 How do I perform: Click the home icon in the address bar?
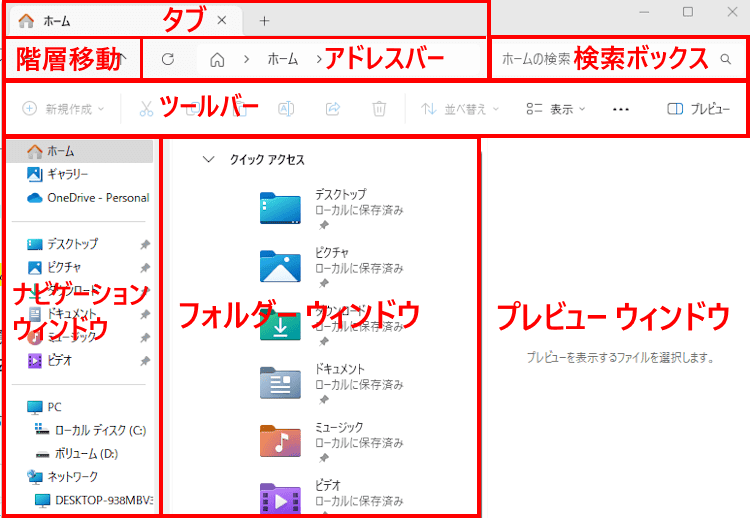pos(216,59)
